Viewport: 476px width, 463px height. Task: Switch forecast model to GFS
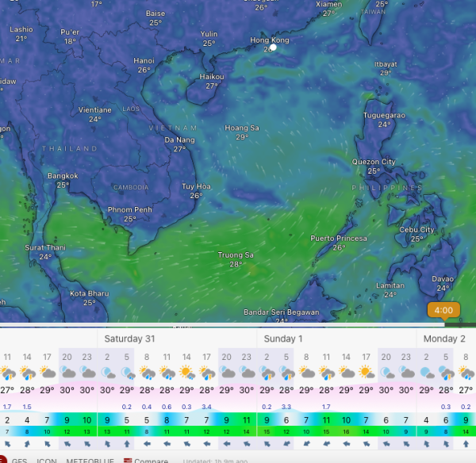[20, 461]
